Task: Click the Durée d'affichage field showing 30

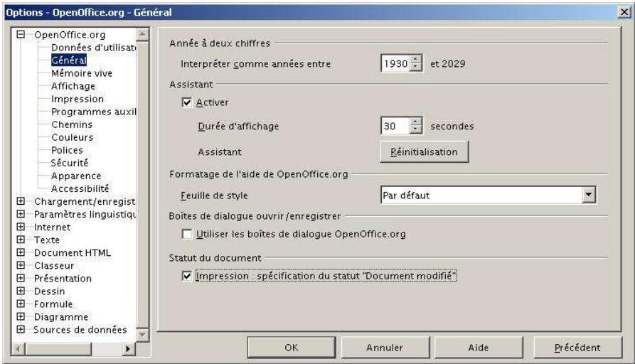Action: point(395,126)
